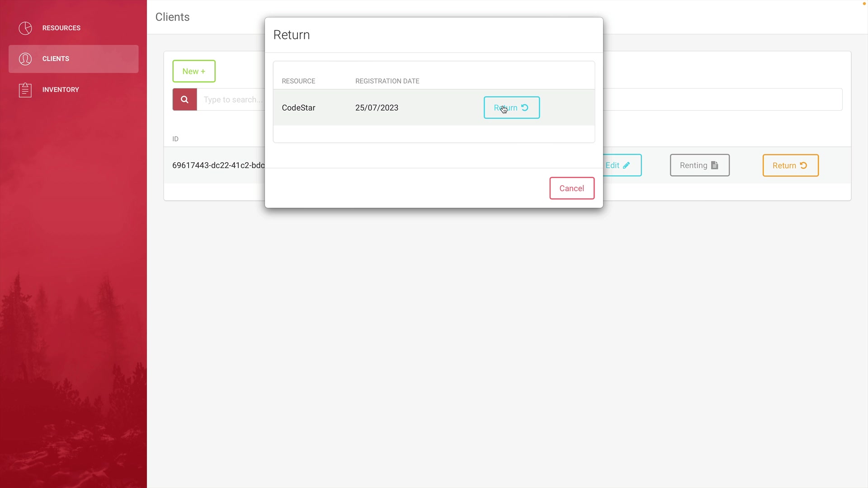The height and width of the screenshot is (488, 868).
Task: Click the Inventory clipboard icon
Action: (25, 90)
